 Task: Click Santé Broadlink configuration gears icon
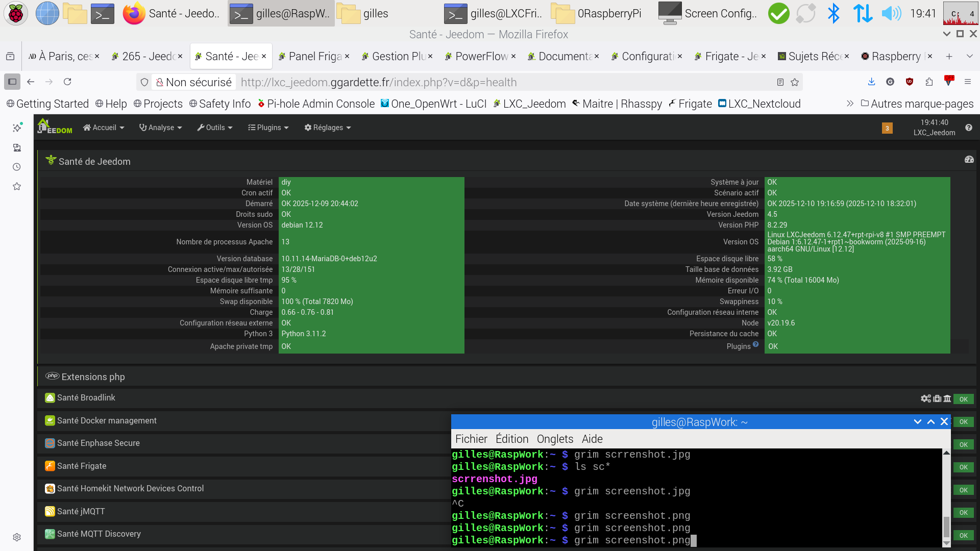pos(925,398)
